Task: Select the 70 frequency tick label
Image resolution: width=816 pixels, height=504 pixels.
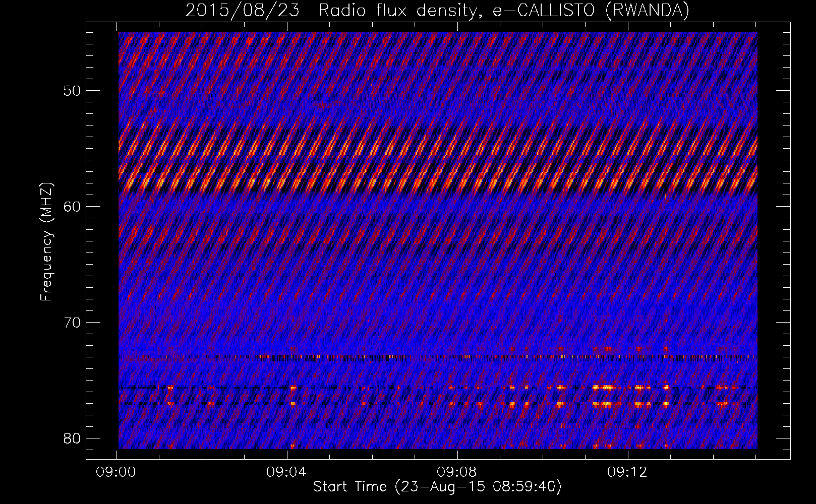Action: pyautogui.click(x=73, y=322)
